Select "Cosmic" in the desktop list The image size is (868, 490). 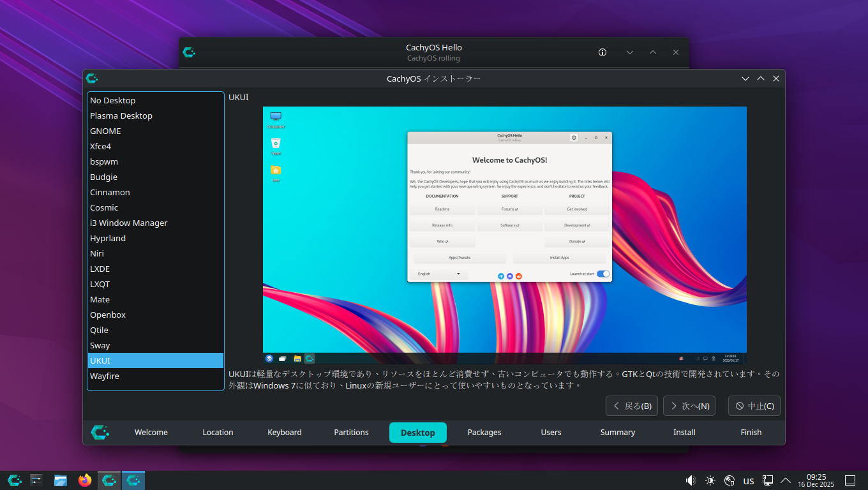[156, 207]
